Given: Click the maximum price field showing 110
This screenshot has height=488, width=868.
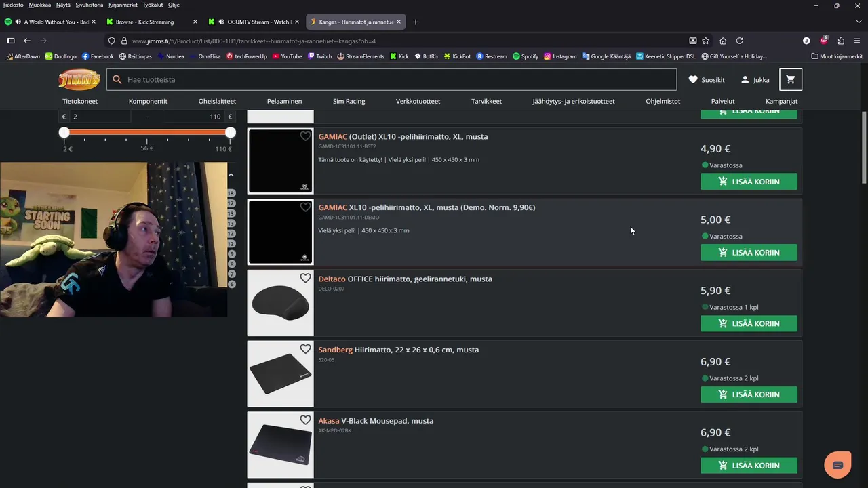Looking at the screenshot, I should [x=194, y=117].
